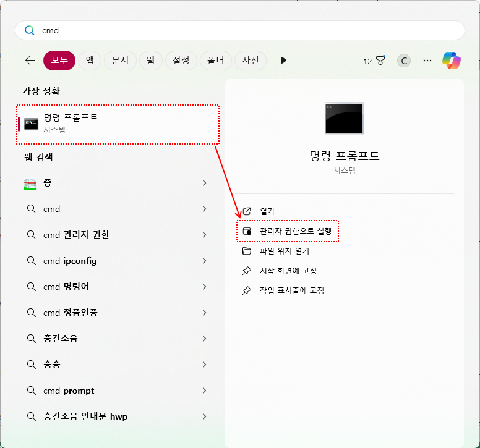Click search icon beside cmd 정품인증

click(31, 313)
